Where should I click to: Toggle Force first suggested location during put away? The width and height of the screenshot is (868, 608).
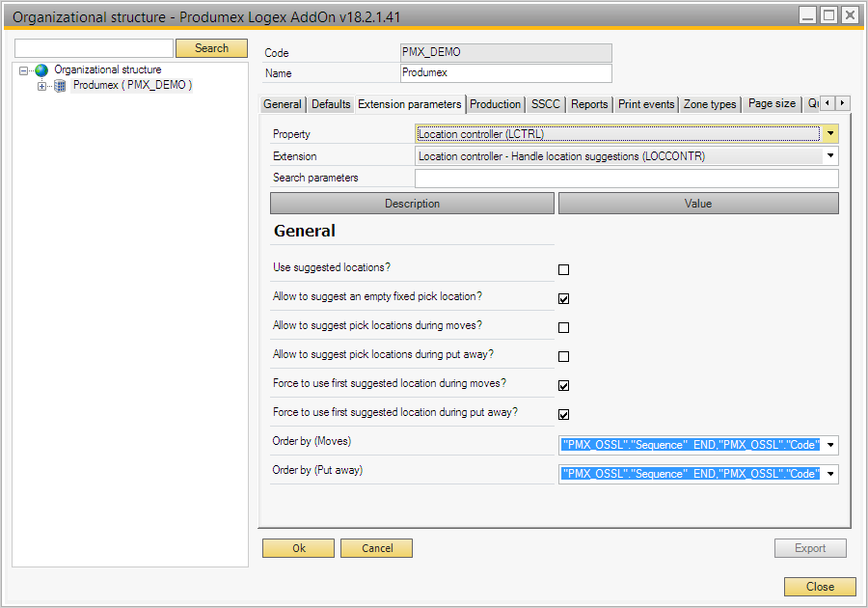(564, 415)
